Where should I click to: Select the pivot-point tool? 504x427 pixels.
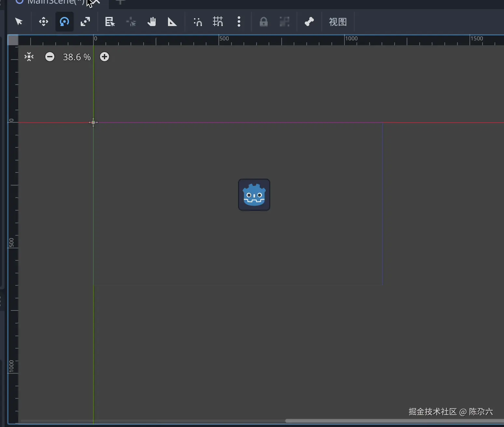[x=131, y=22]
